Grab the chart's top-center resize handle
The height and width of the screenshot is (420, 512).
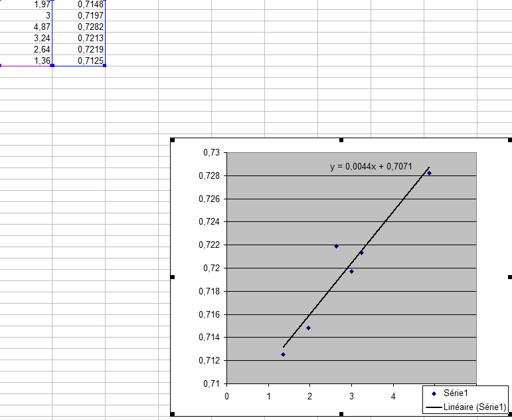(x=341, y=140)
